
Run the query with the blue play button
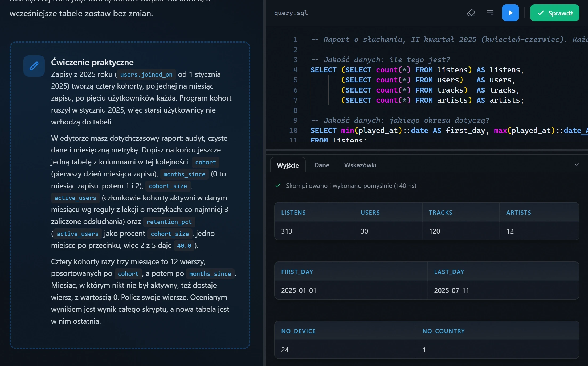pos(510,13)
